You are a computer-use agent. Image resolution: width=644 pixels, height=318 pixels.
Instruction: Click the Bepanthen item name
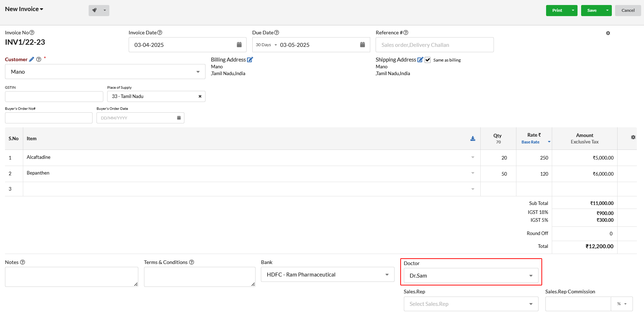click(38, 173)
